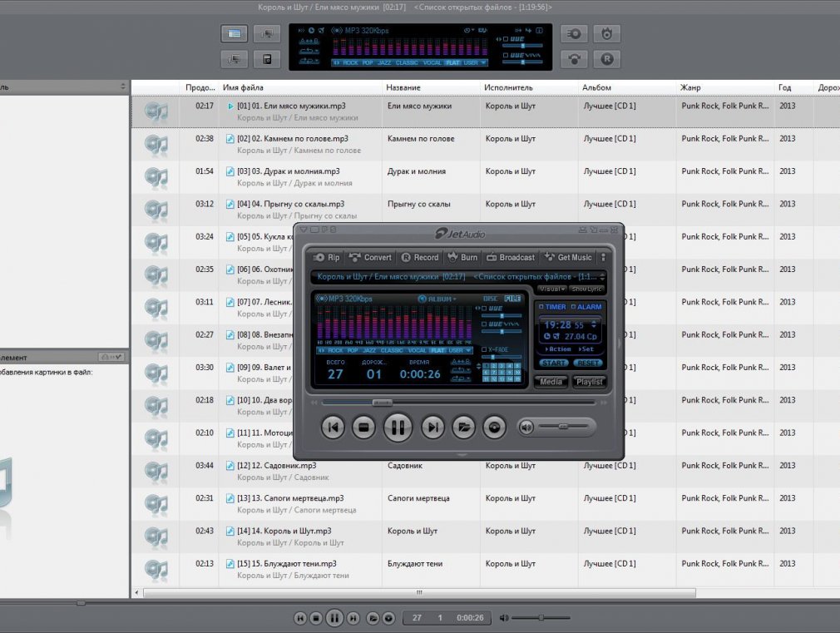The height and width of the screenshot is (633, 840).
Task: Switch to FILE mode in the mini window
Action: [512, 299]
